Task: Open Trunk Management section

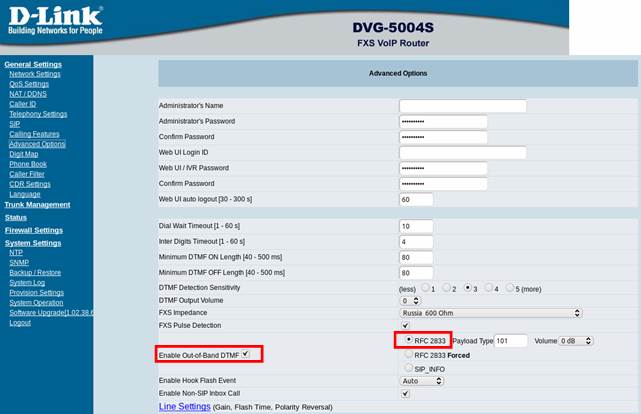Action: coord(37,204)
